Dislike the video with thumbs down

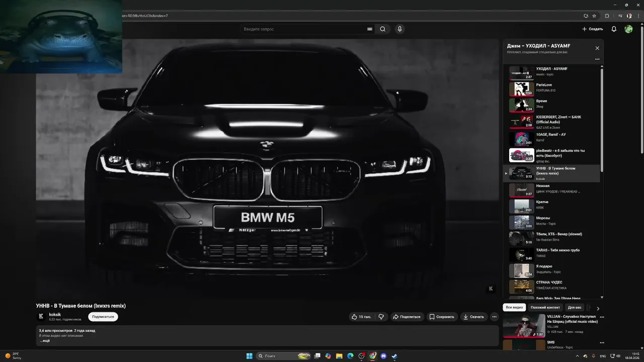tap(381, 317)
